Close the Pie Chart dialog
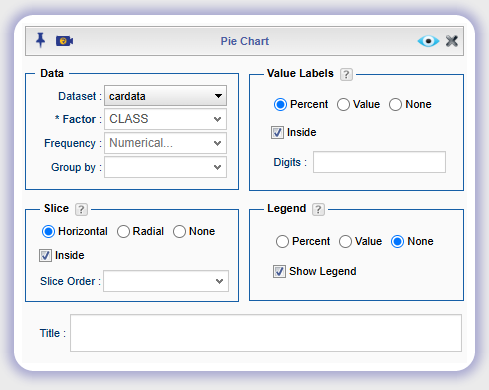The width and height of the screenshot is (489, 390). tap(452, 41)
